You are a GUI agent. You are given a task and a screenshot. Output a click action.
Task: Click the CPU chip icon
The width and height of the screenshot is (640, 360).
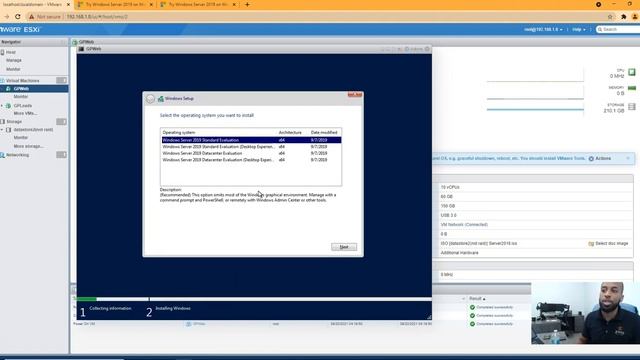pyautogui.click(x=632, y=72)
